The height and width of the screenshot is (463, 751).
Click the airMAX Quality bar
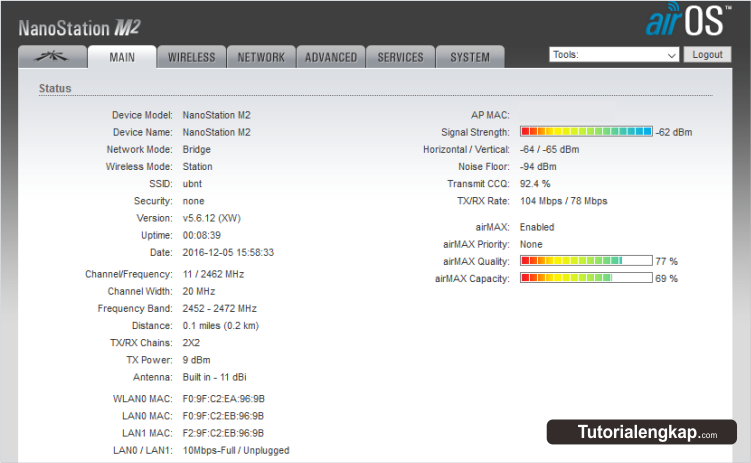click(586, 261)
